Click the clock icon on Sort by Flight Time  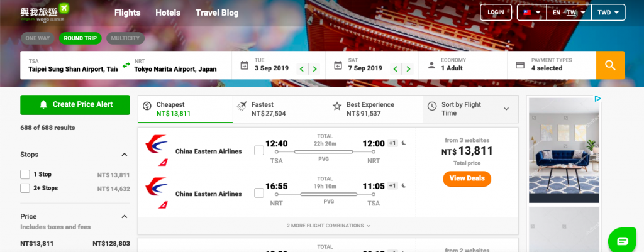click(432, 106)
